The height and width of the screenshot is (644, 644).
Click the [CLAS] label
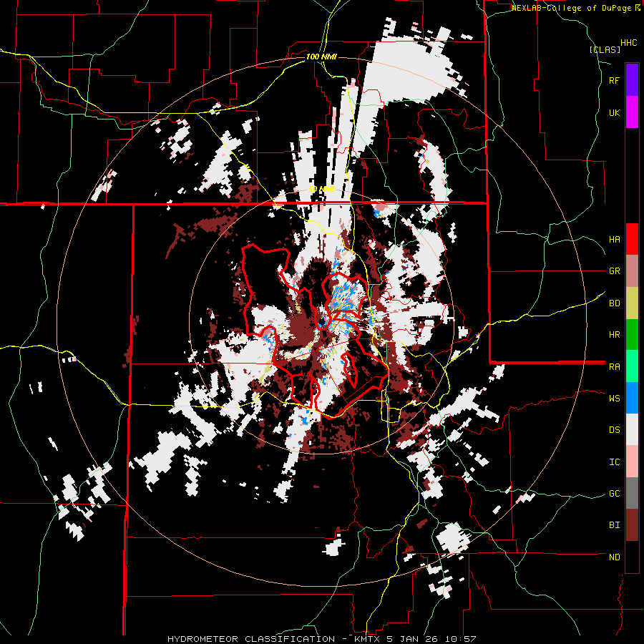605,49
